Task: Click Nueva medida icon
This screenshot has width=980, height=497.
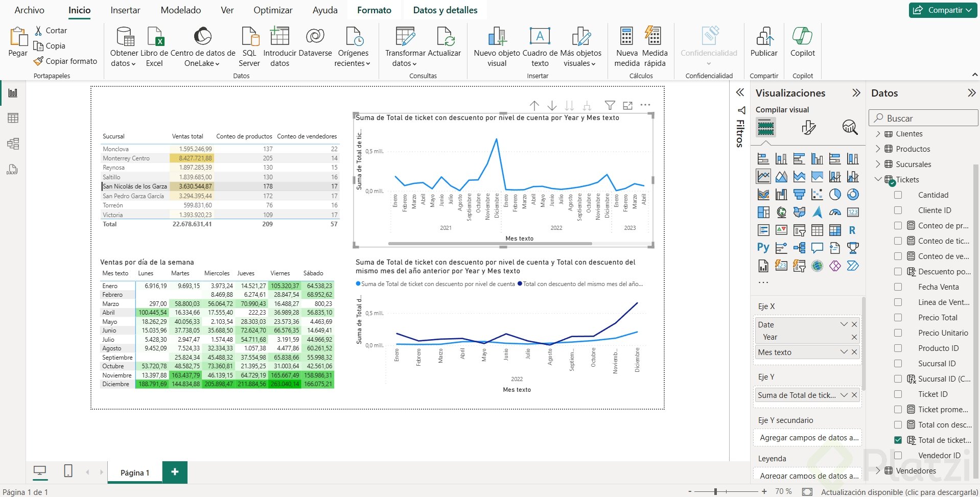Action: tap(626, 47)
